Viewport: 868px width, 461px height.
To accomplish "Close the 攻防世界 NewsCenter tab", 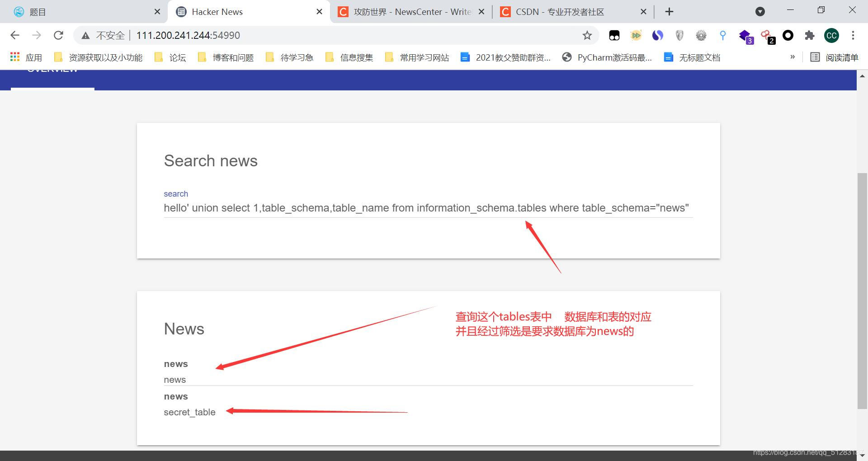I will click(x=481, y=12).
